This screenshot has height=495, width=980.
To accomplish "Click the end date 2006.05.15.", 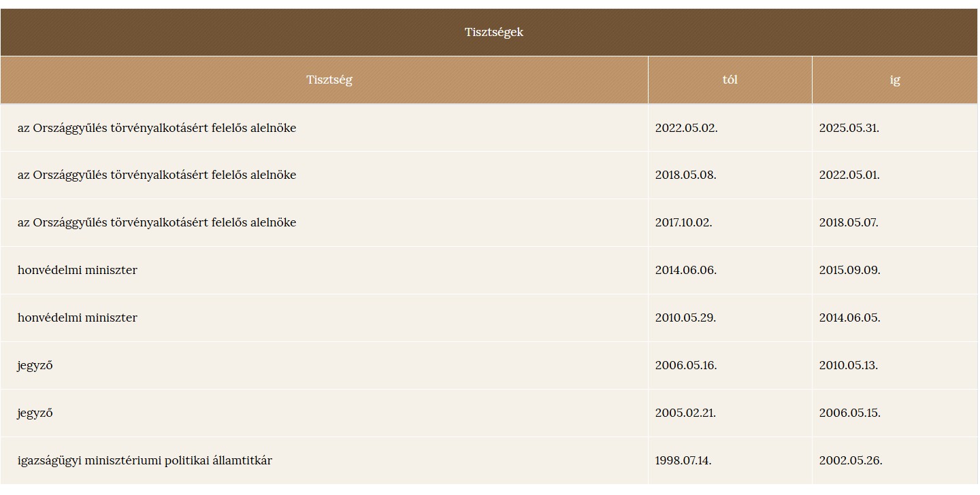I will point(849,413).
